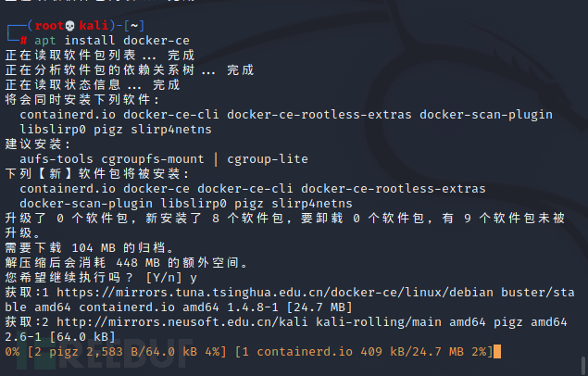The height and width of the screenshot is (376, 588).
Task: Open the mirrors.tuna.tsinghua.edu.cn URL
Action: pos(274,292)
